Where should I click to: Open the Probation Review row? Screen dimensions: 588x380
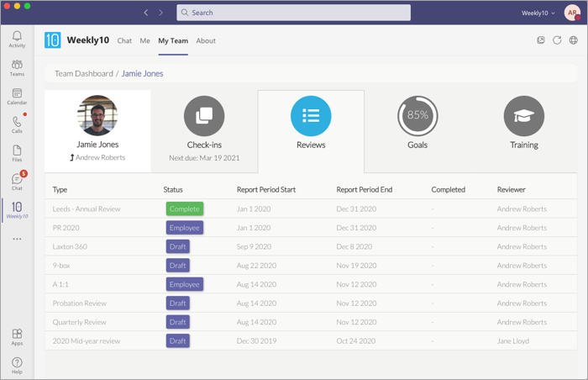tap(311, 303)
